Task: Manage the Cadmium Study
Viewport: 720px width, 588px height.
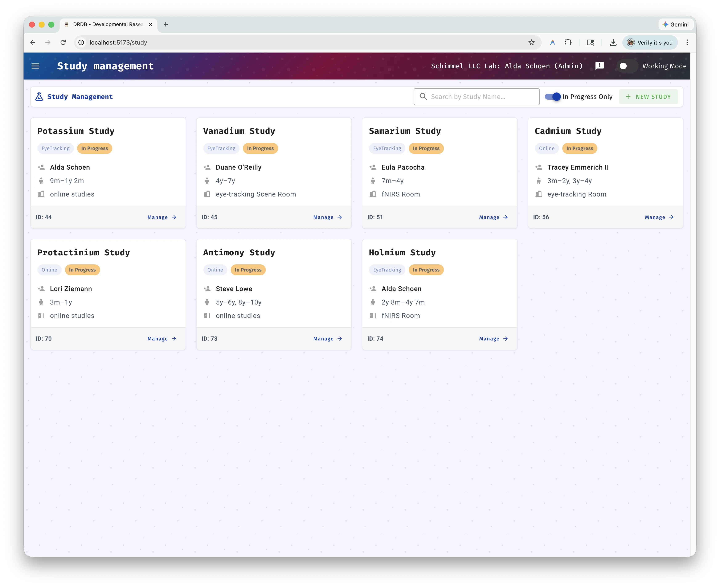Action: [659, 217]
